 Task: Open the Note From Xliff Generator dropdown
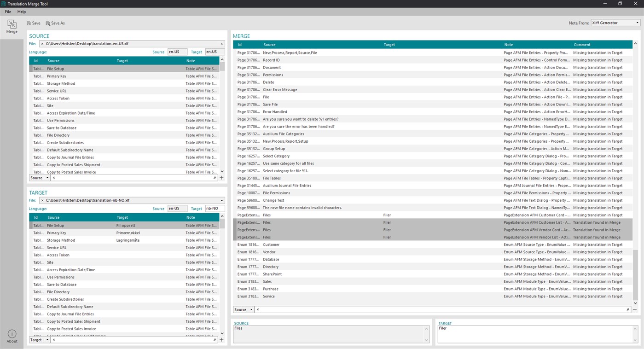coord(616,23)
